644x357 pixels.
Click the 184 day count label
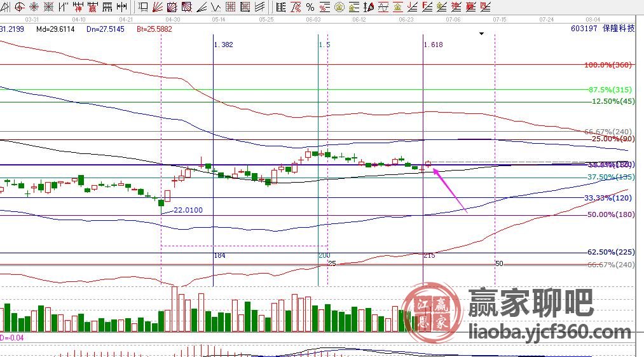[220, 255]
